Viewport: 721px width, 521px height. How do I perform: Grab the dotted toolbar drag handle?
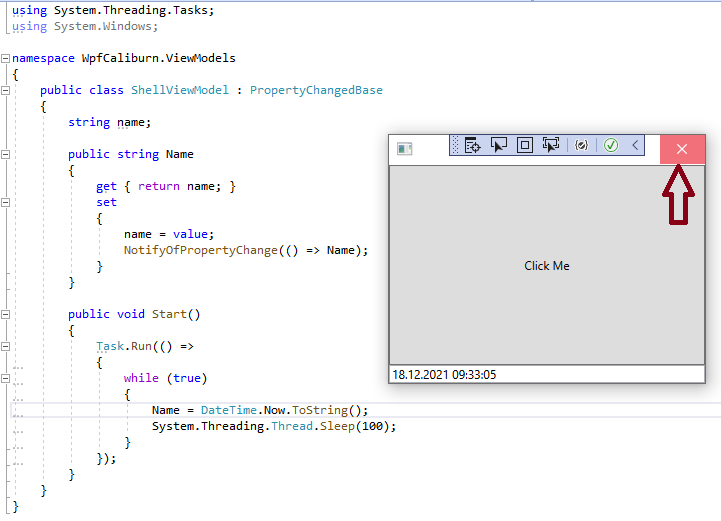455,145
